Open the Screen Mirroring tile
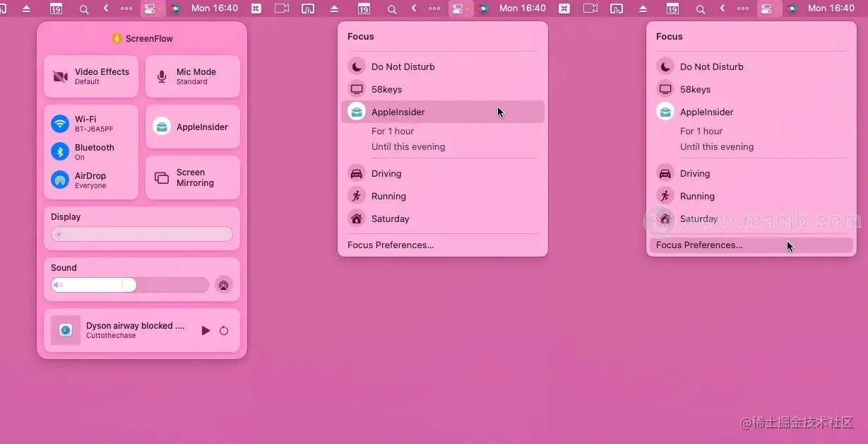Viewport: 868px width, 444px height. [193, 177]
